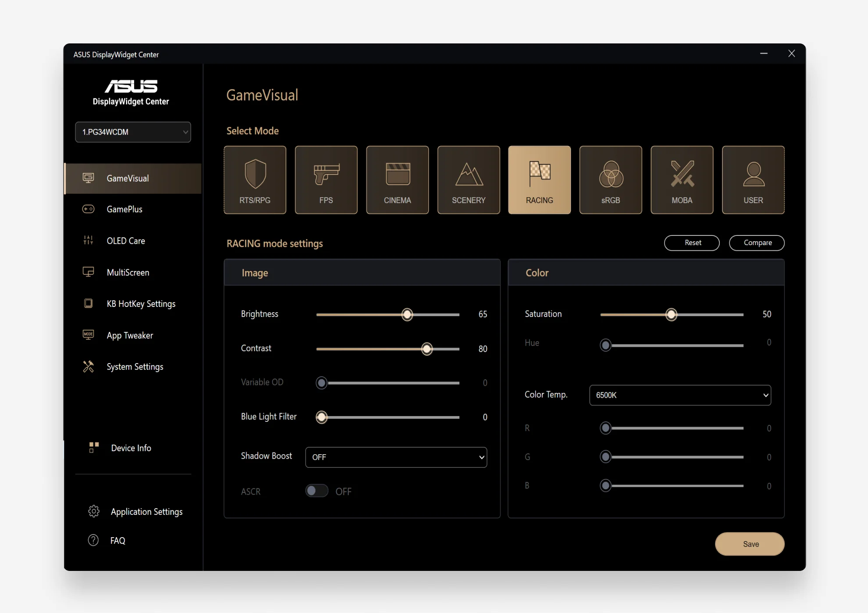Click the Reset button
Viewport: 868px width, 613px height.
[691, 242]
